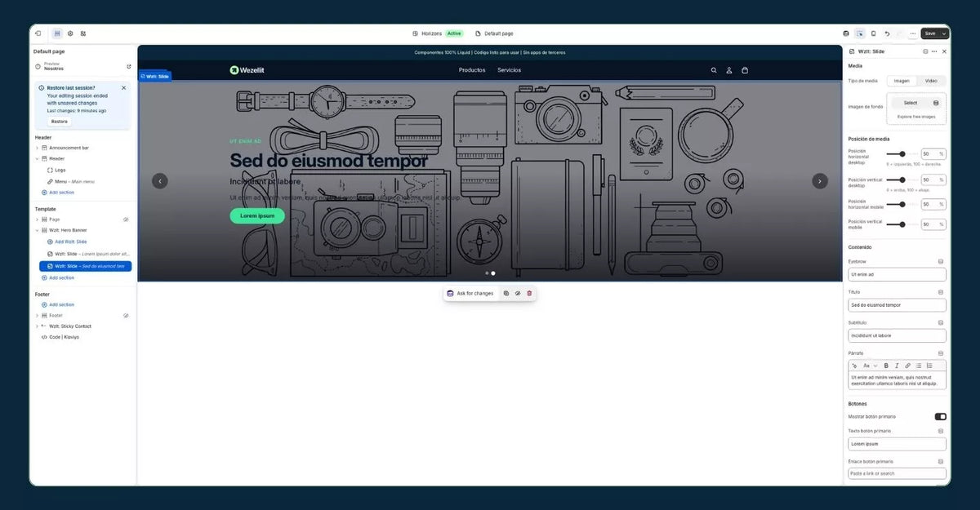The width and height of the screenshot is (980, 510).
Task: Click Ask for changes button
Action: tap(470, 293)
